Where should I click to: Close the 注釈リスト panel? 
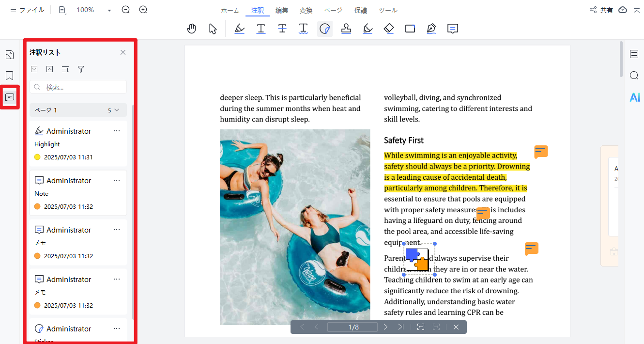tap(123, 52)
